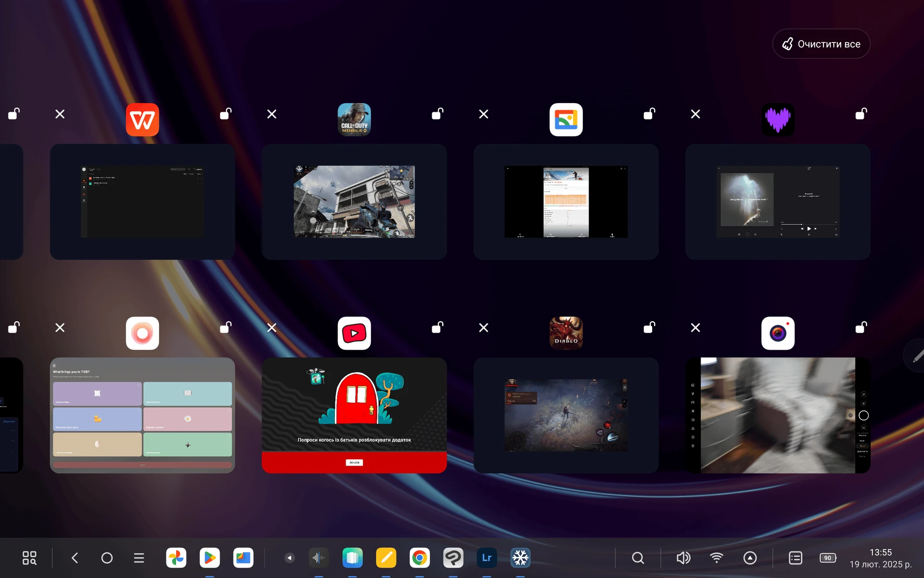Open the app drawer grid icon
The height and width of the screenshot is (578, 924).
pyautogui.click(x=29, y=558)
